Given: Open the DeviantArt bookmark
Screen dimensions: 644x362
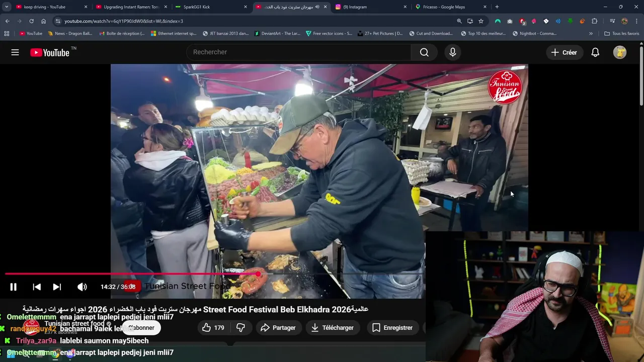Looking at the screenshot, I should [277, 34].
